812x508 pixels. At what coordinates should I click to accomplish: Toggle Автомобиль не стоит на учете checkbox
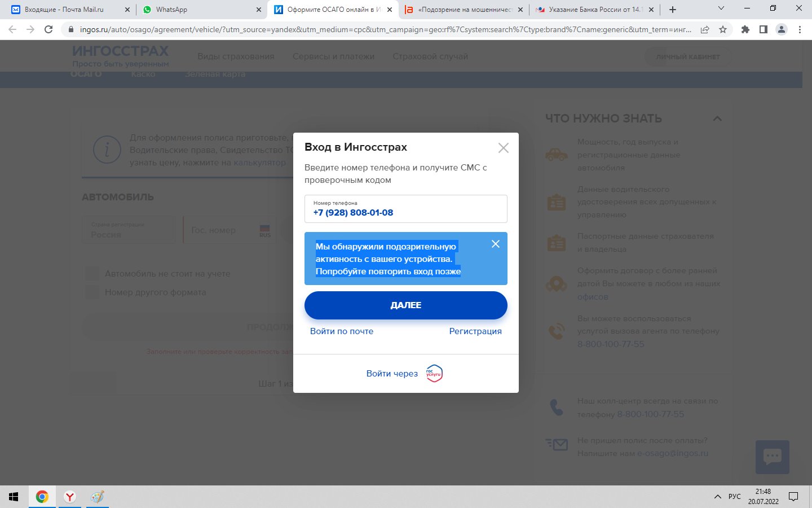tap(92, 274)
